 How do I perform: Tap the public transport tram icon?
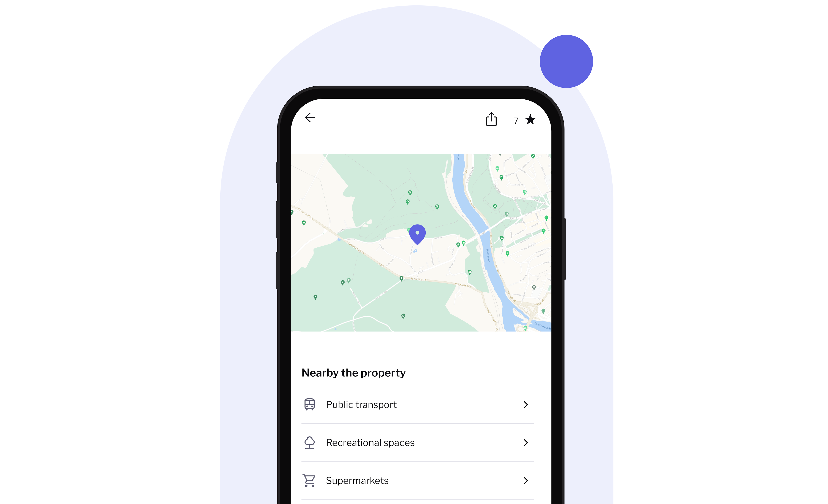(x=309, y=405)
